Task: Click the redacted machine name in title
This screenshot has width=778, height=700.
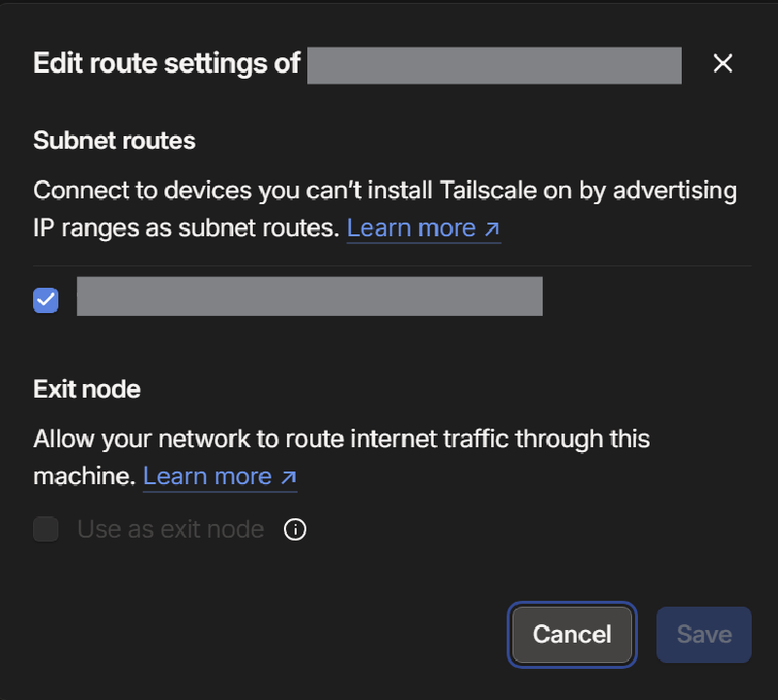Action: tap(494, 65)
